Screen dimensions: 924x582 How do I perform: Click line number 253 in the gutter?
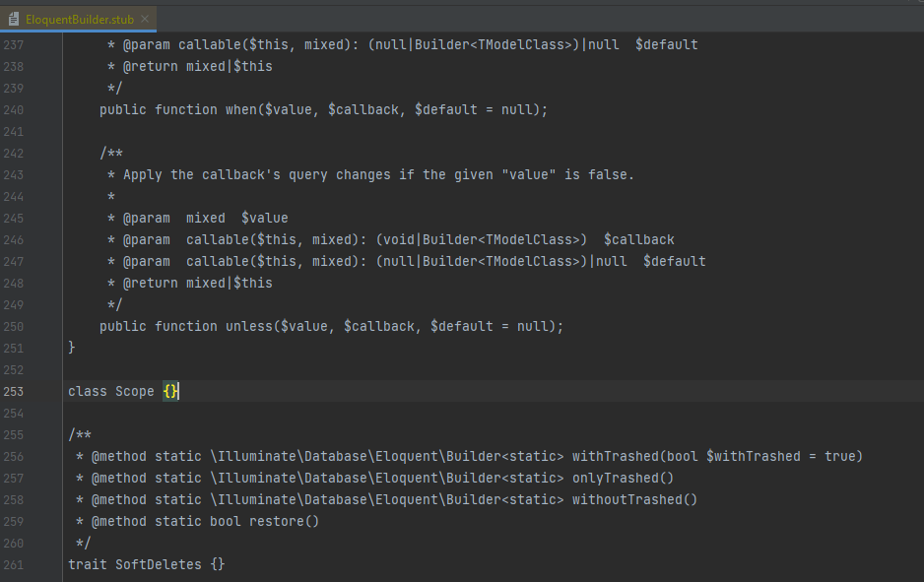(14, 391)
